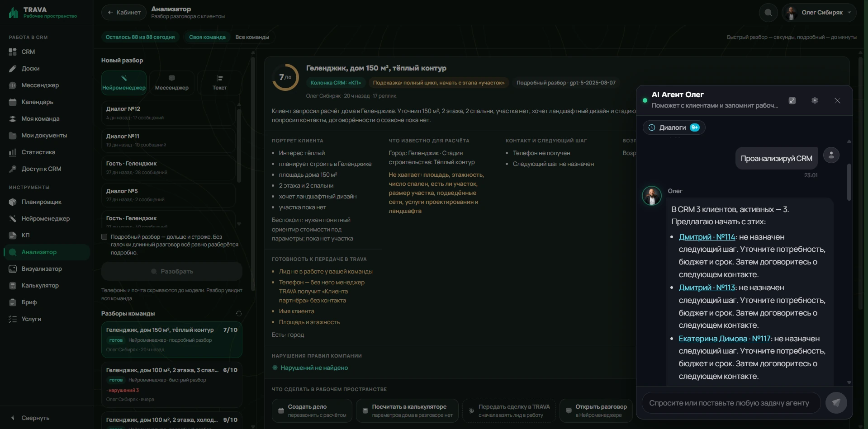
Task: Switch filter to Все команды
Action: tap(252, 37)
